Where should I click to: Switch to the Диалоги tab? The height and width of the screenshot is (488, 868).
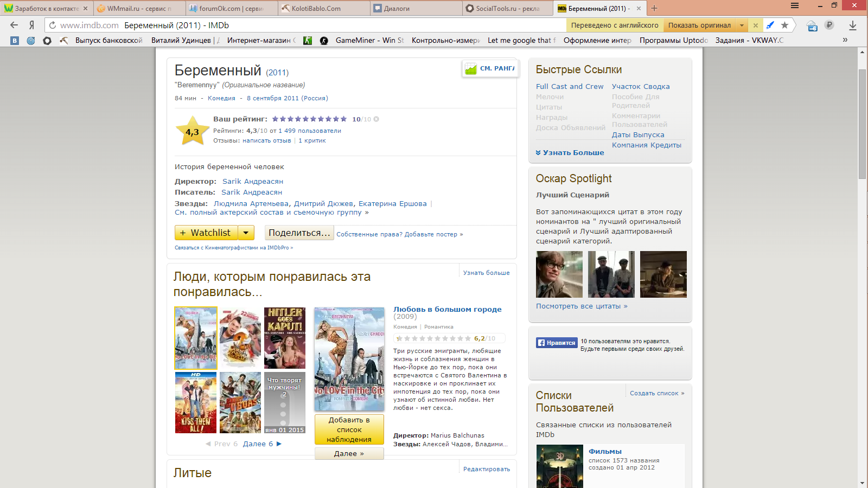tap(416, 8)
